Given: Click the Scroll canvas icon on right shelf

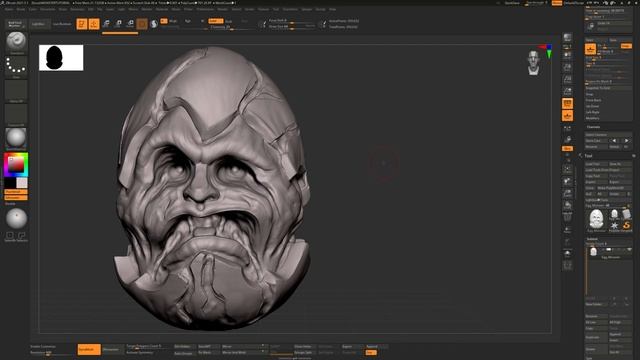Looking at the screenshot, I should coord(567,55).
